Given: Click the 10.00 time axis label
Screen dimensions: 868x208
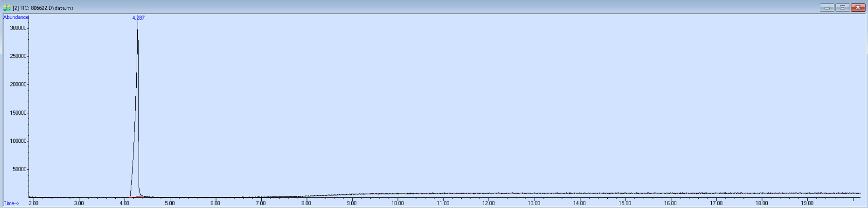Looking at the screenshot, I should point(398,203).
